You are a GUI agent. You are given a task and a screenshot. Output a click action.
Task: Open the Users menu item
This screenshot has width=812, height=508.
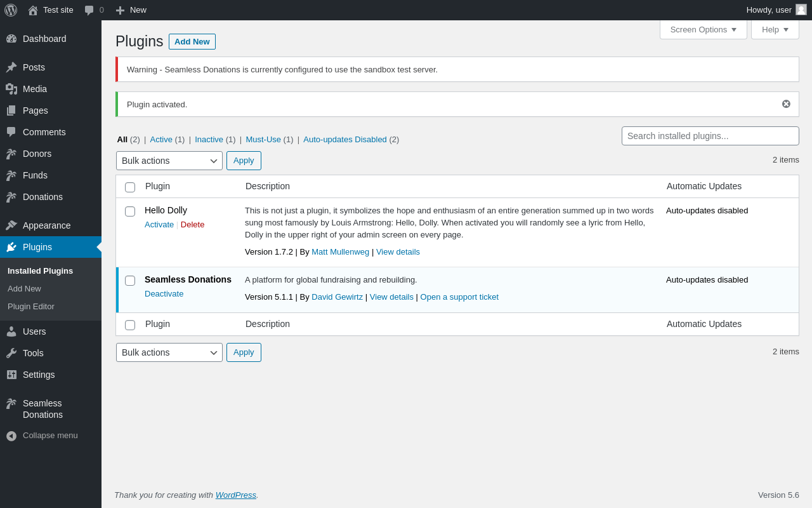click(51, 331)
